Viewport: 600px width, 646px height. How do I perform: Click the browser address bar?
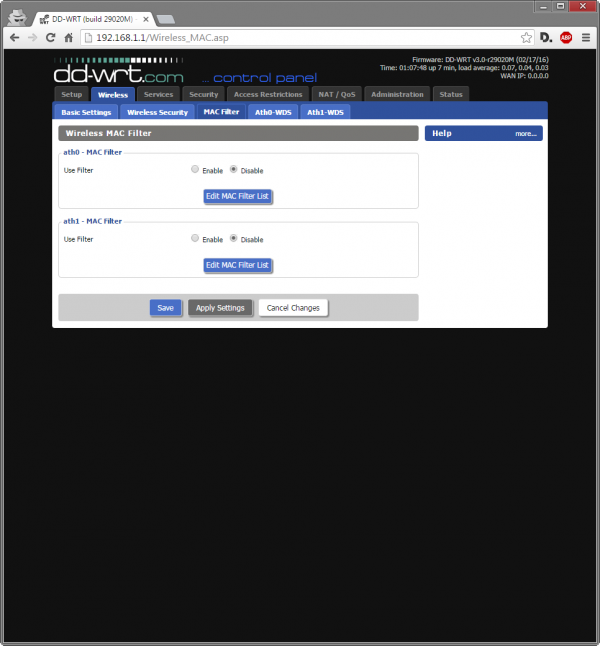(x=300, y=37)
